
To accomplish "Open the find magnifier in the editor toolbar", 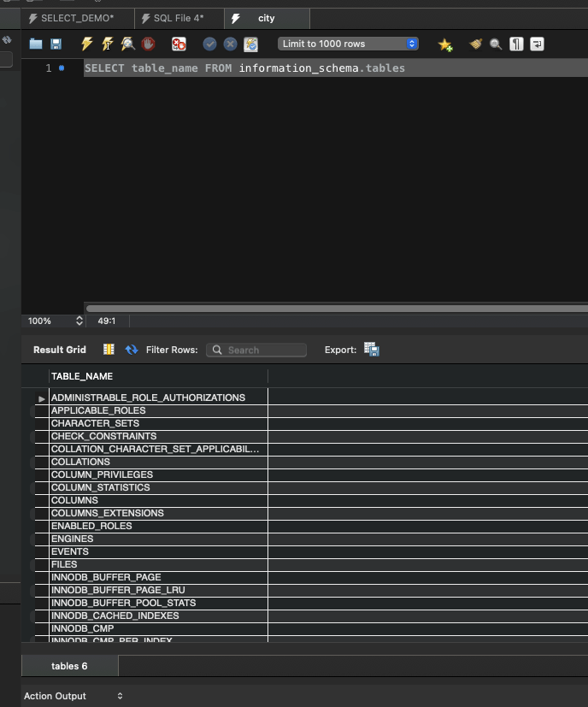I will (x=496, y=44).
